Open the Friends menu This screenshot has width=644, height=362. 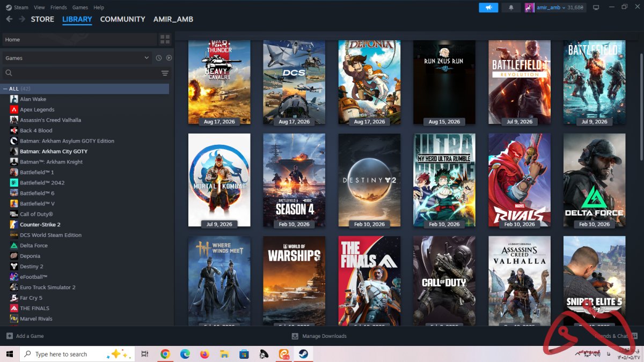58,8
